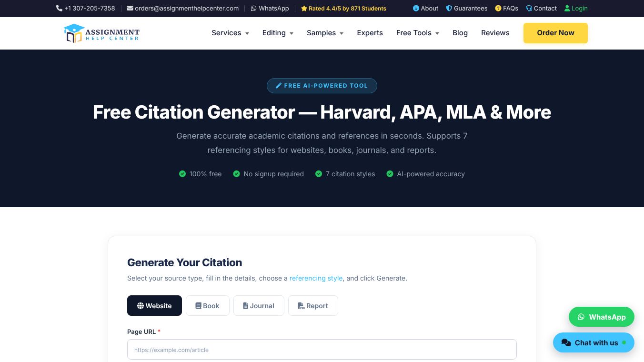Open the Chat with us widget
Image resolution: width=644 pixels, height=362 pixels.
point(594,342)
